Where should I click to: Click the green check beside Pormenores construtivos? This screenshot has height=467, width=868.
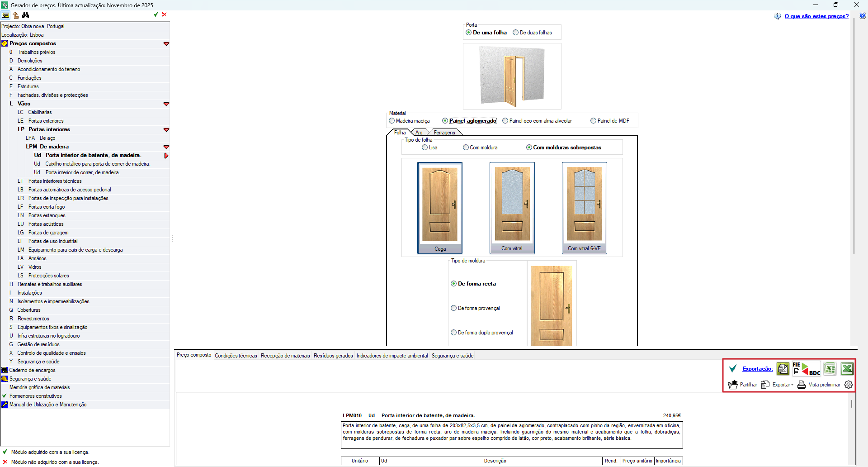click(x=5, y=396)
